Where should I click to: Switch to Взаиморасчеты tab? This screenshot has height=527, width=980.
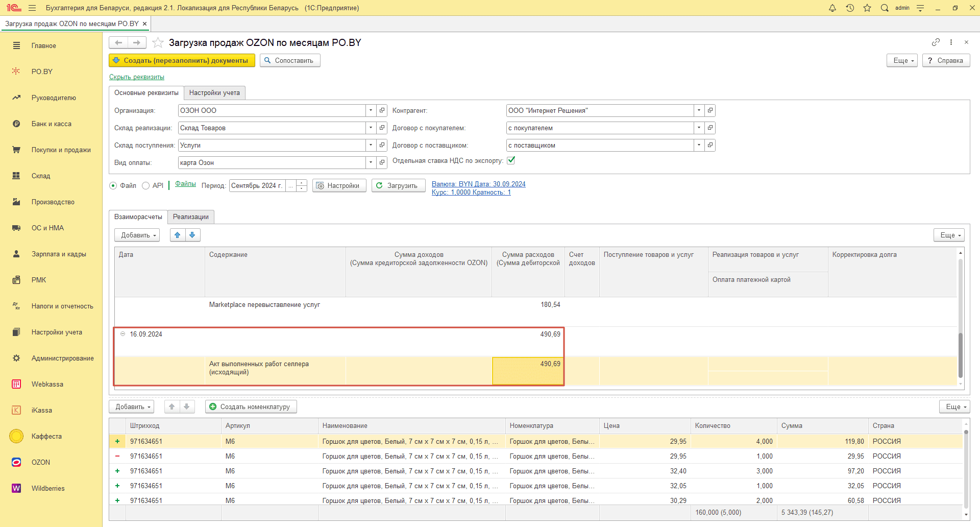point(138,217)
